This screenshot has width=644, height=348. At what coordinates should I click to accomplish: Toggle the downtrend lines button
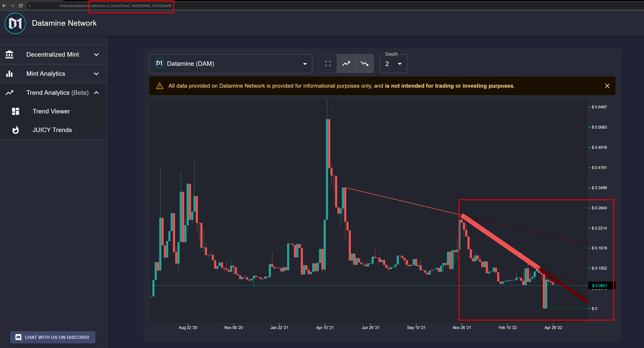365,64
